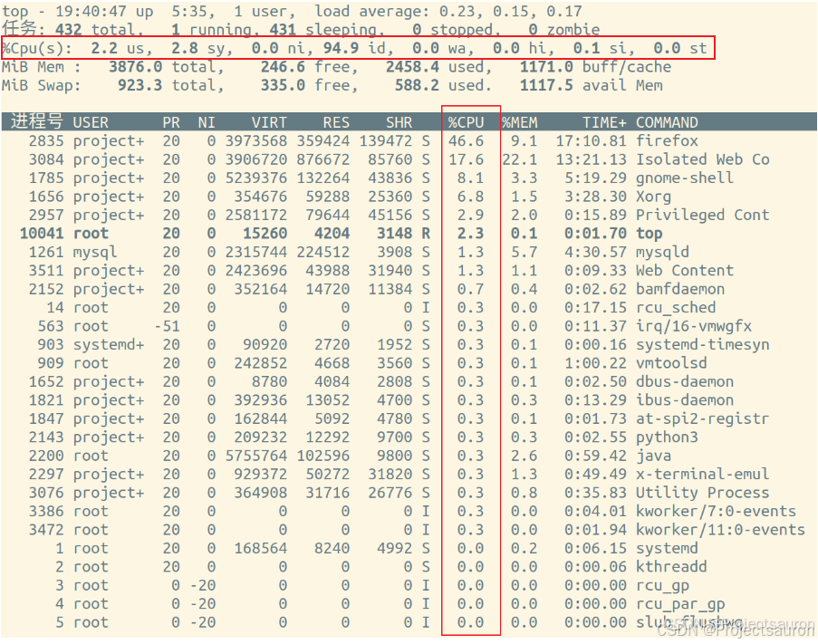The width and height of the screenshot is (818, 644).
Task: Click the 1117.5 avail Mem value
Action: click(x=546, y=85)
